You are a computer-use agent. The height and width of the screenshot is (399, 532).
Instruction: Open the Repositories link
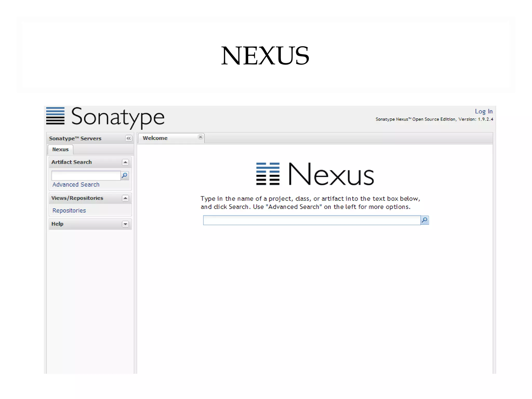69,210
